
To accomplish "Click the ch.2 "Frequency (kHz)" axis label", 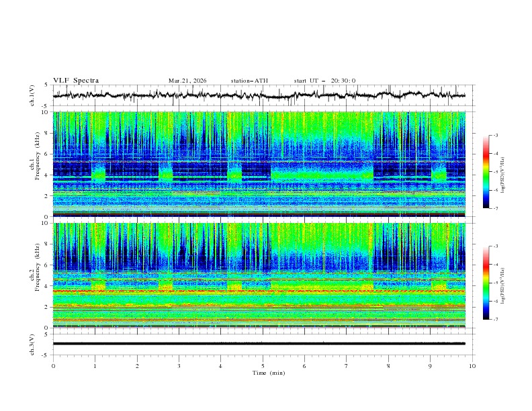I will [x=38, y=267].
